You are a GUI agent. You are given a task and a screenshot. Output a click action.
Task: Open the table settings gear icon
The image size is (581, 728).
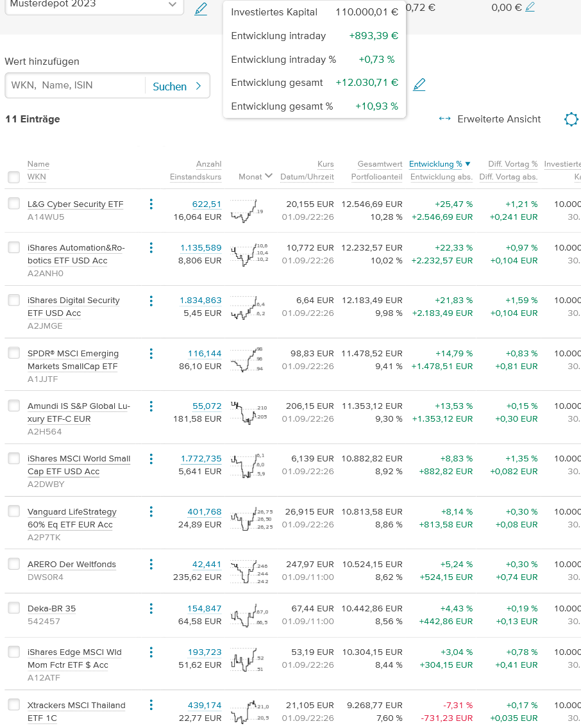[x=571, y=119]
